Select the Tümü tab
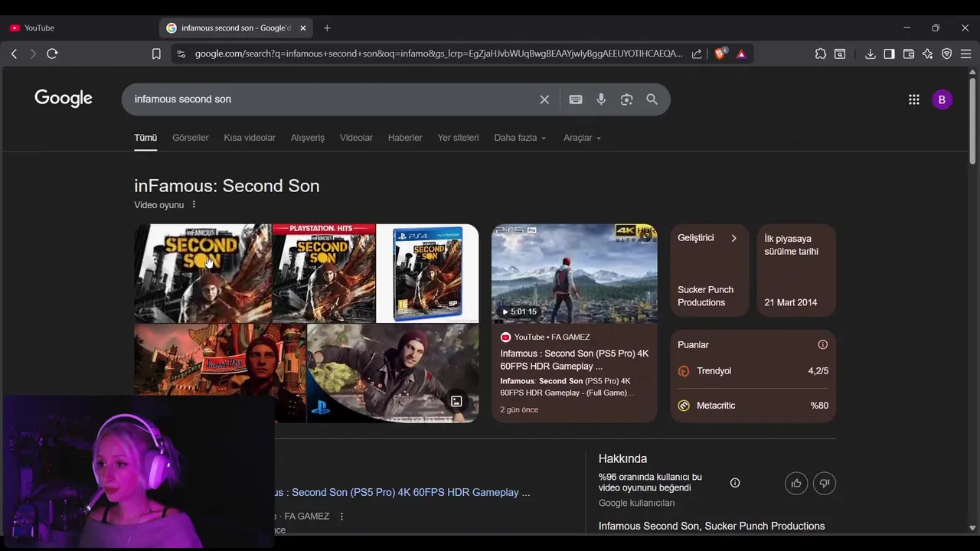 [x=145, y=138]
